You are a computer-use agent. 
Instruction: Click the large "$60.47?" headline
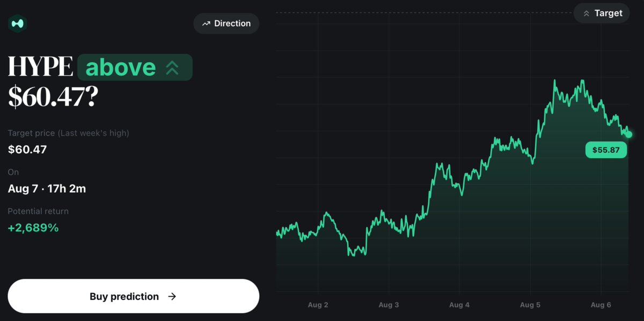click(53, 97)
